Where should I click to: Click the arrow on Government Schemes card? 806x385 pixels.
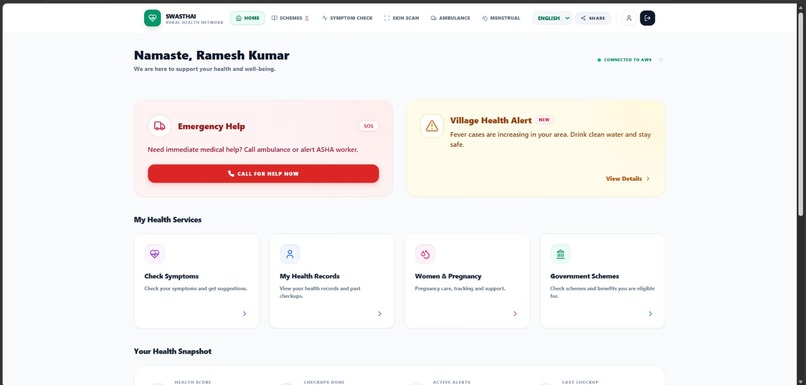650,314
